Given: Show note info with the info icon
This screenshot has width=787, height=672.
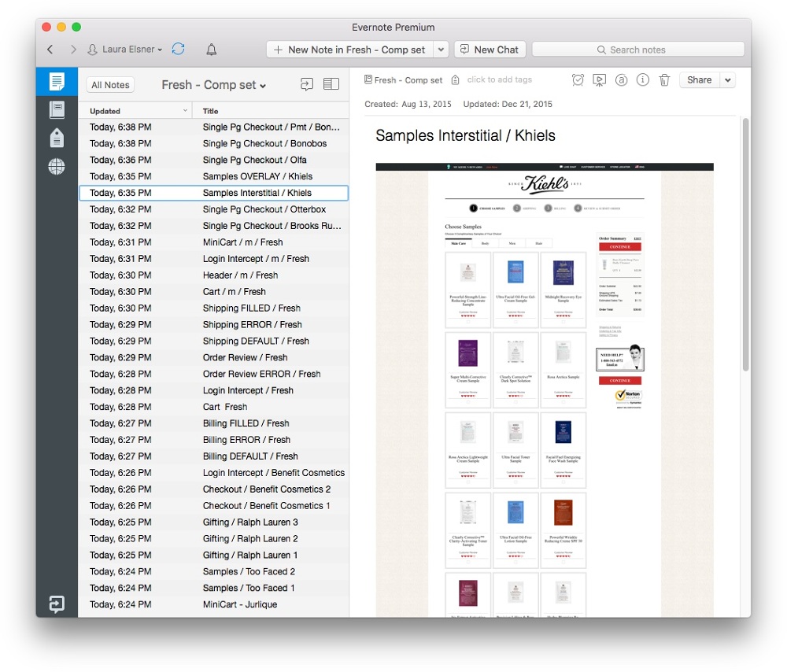Looking at the screenshot, I should click(643, 80).
